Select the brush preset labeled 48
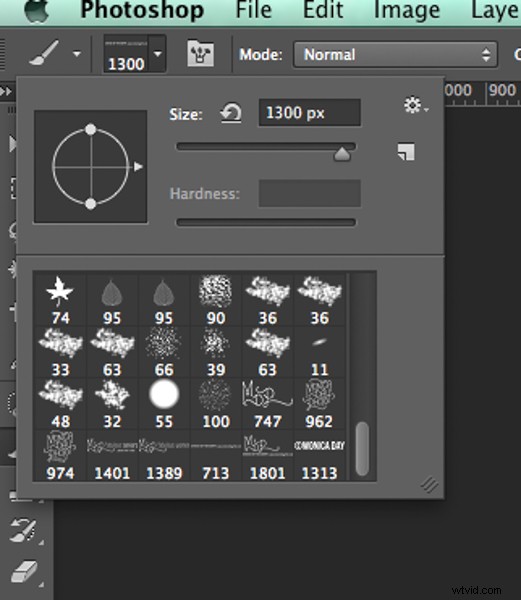The height and width of the screenshot is (600, 521). pos(60,404)
